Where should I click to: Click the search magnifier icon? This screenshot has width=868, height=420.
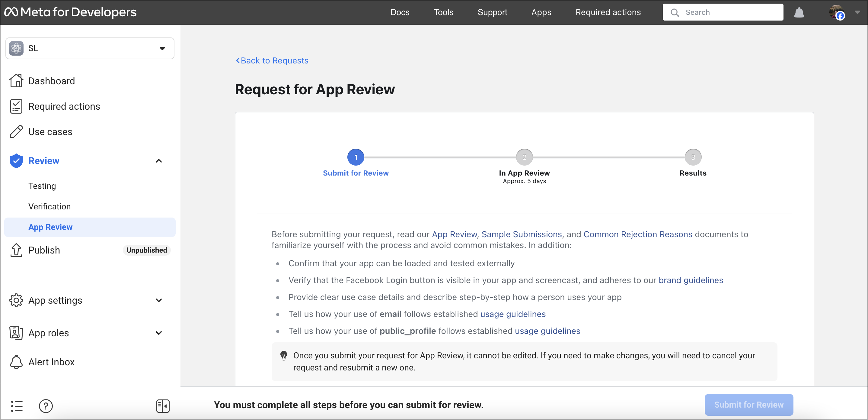point(674,12)
